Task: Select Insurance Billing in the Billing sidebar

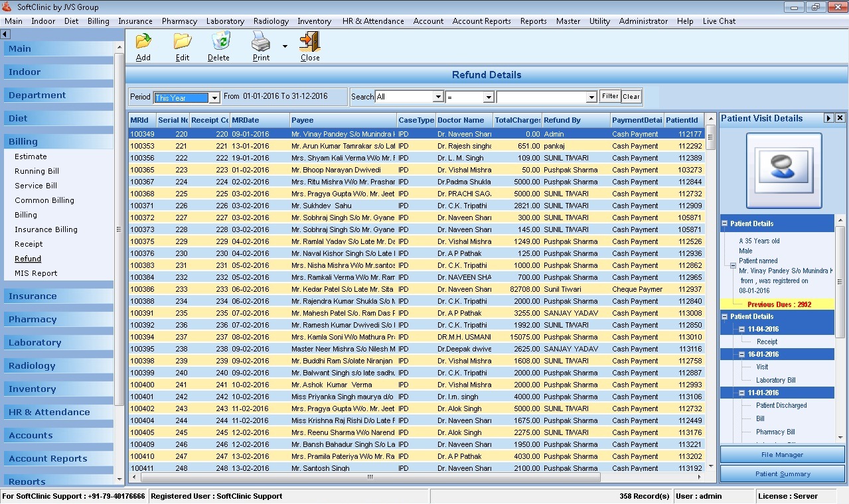Action: coord(46,229)
